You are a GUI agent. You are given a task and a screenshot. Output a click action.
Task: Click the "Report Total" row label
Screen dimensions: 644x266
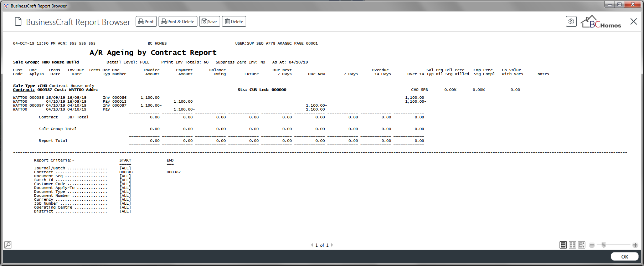point(53,141)
